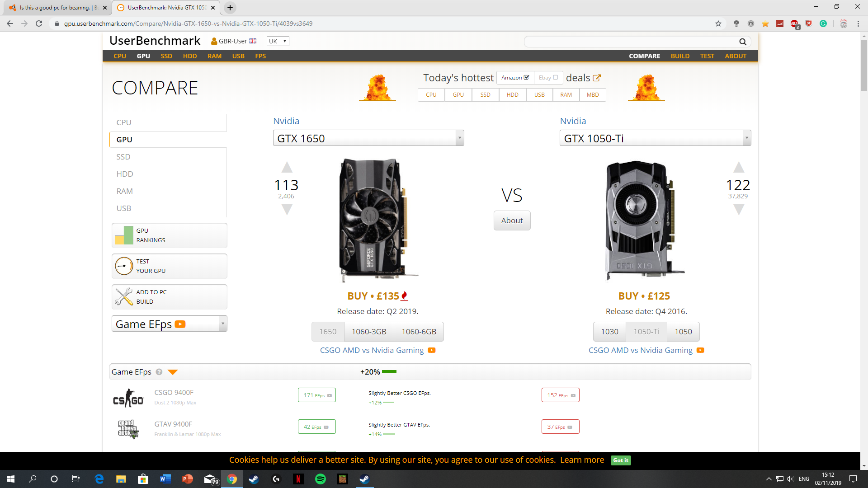This screenshot has width=868, height=488.
Task: Select the 1050 comparison button
Action: pos(683,332)
